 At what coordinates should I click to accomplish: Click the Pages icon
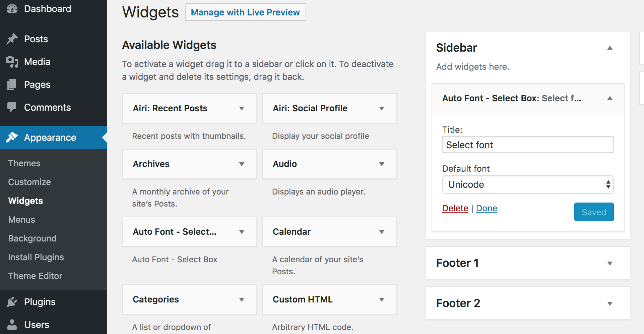click(12, 84)
